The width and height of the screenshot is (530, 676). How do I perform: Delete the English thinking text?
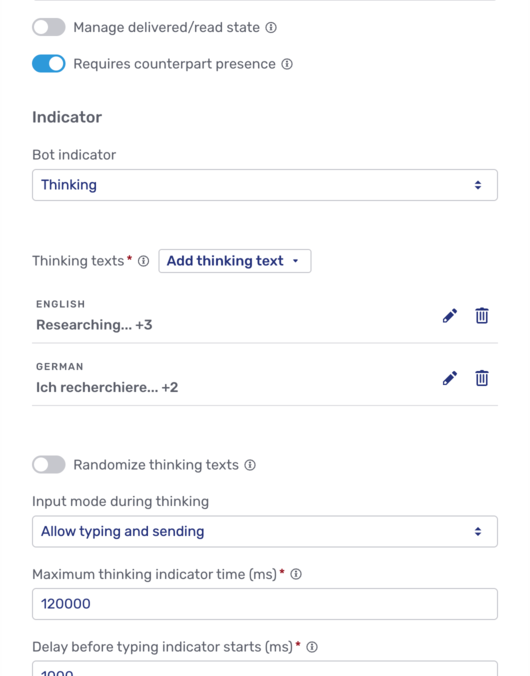click(x=482, y=316)
